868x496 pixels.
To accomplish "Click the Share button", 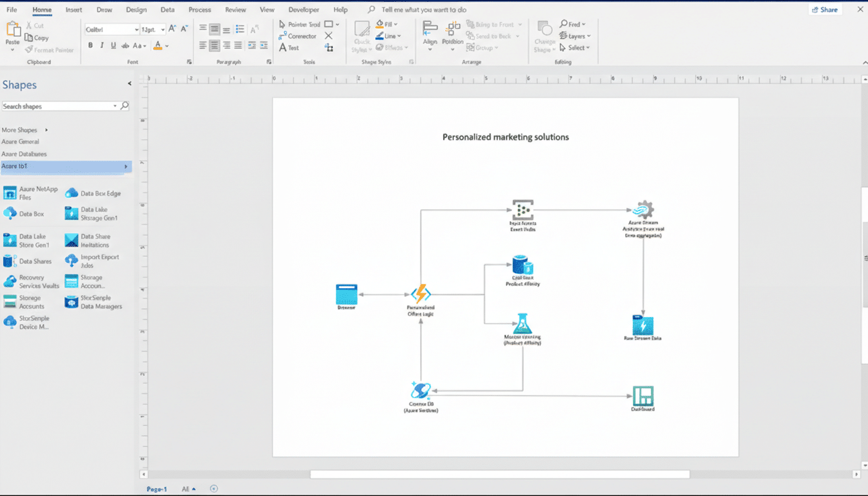I will [825, 9].
